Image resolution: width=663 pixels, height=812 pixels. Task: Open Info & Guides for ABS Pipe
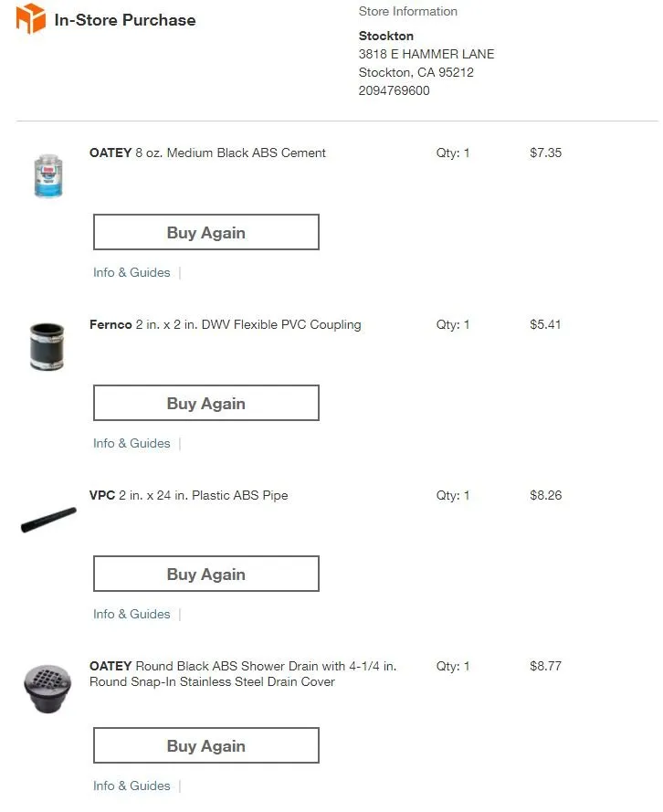pos(132,614)
